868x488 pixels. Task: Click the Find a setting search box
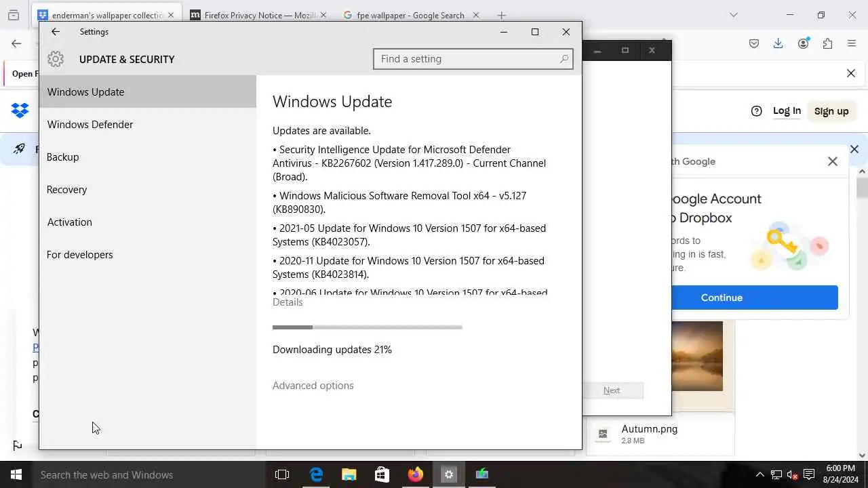click(473, 59)
